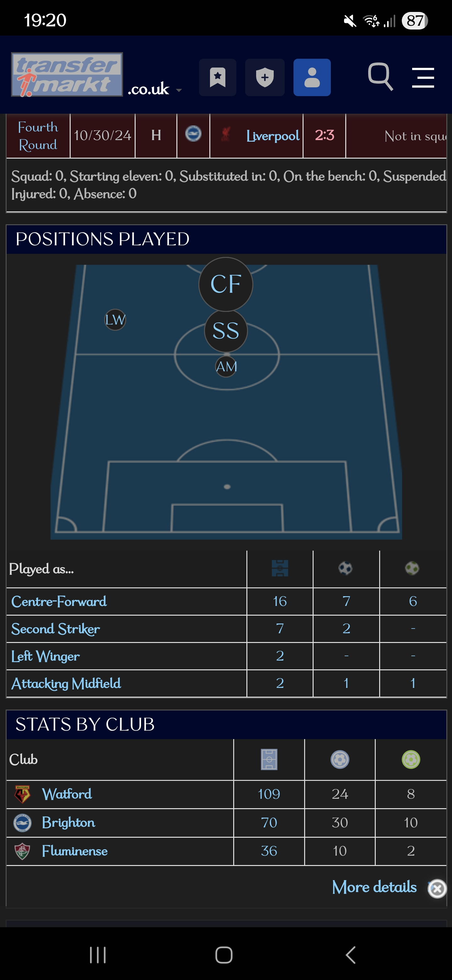Screen dimensions: 452x980
Task: Open the hamburger menu
Action: click(423, 78)
